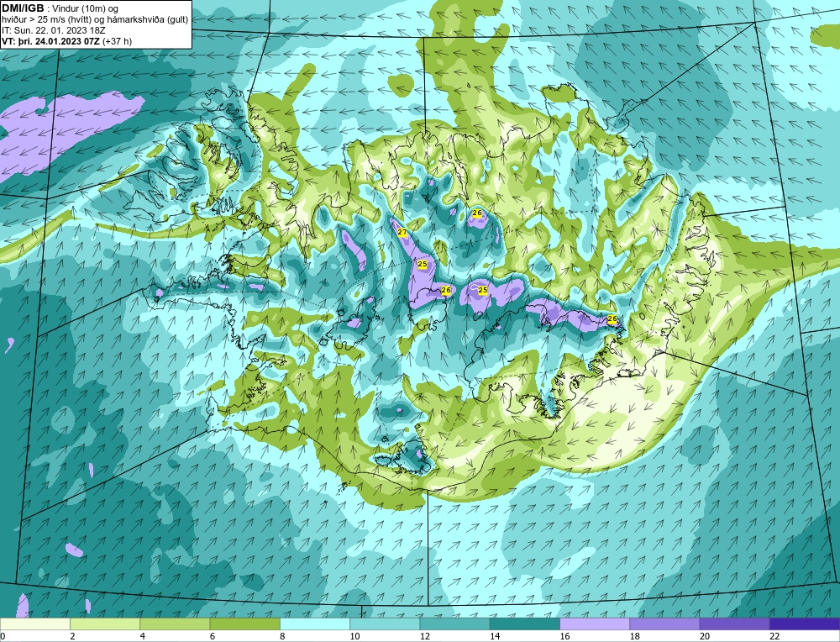Select the 6–8 m/s olive green legend swatch

tap(245, 624)
